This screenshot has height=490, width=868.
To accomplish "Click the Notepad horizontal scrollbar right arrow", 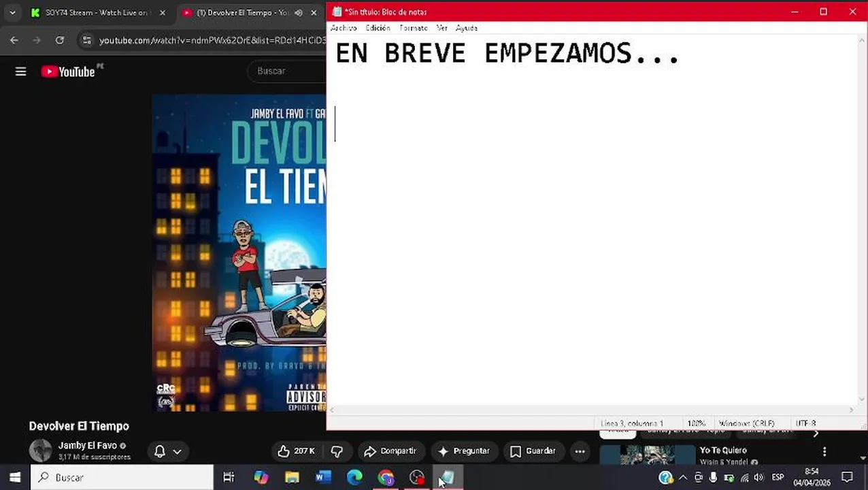I will click(851, 410).
